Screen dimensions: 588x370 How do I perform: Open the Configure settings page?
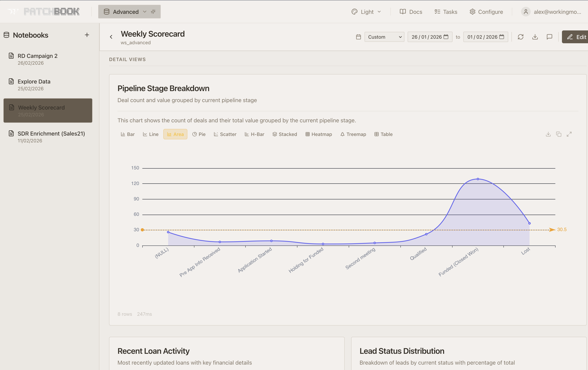click(x=486, y=11)
